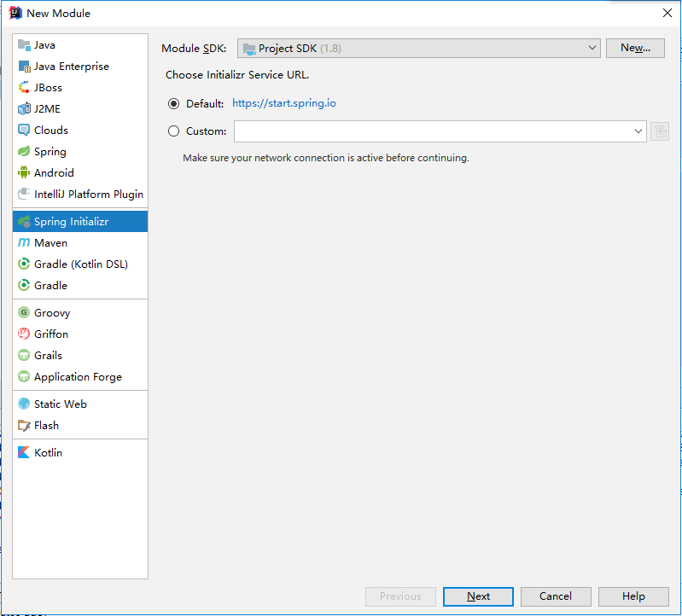Click the JBoss colored dots icon
This screenshot has width=682, height=616.
click(24, 87)
